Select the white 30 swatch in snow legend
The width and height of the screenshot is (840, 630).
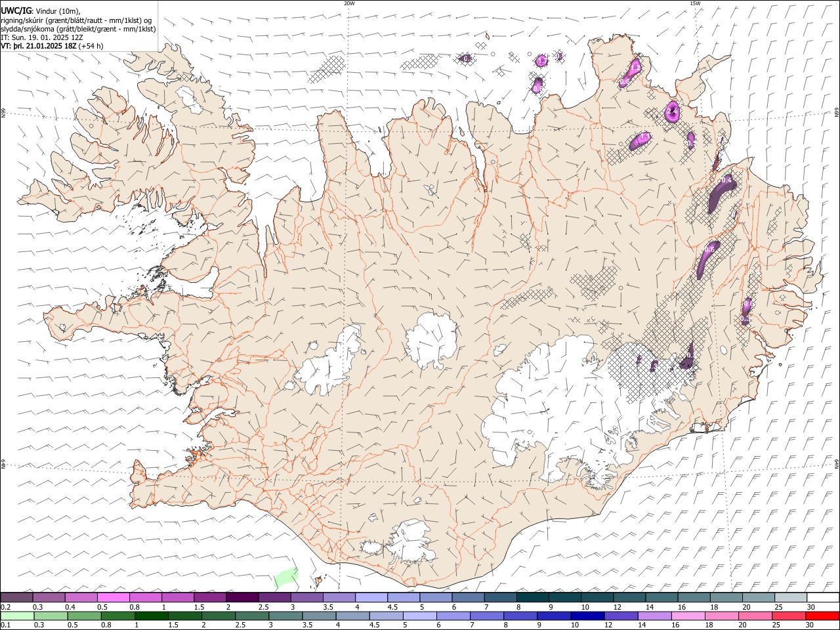[823, 597]
